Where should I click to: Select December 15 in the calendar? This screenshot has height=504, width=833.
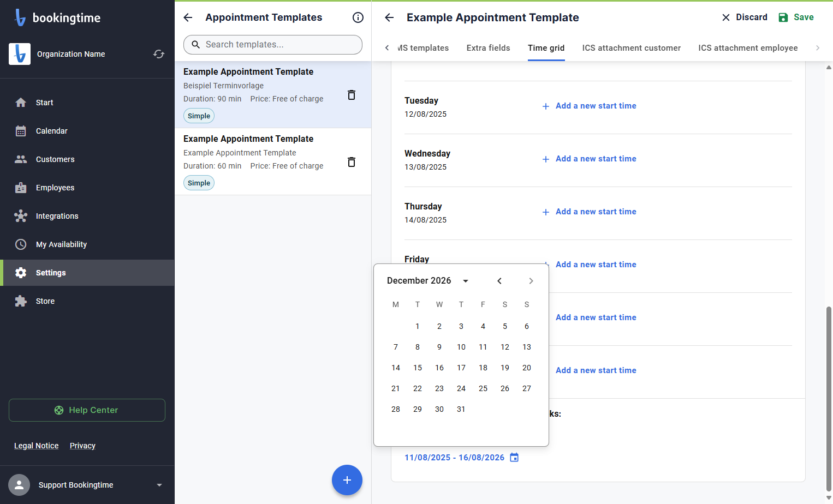click(x=418, y=368)
